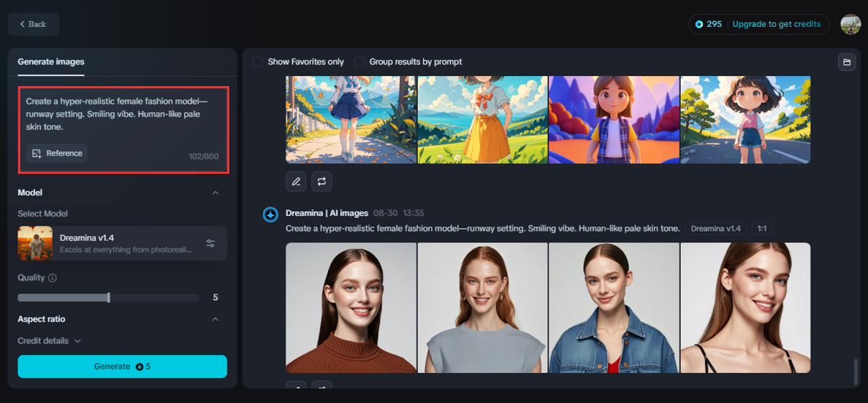Open the Upgrade to get credits link
Screen dimensions: 868x403
tap(776, 24)
